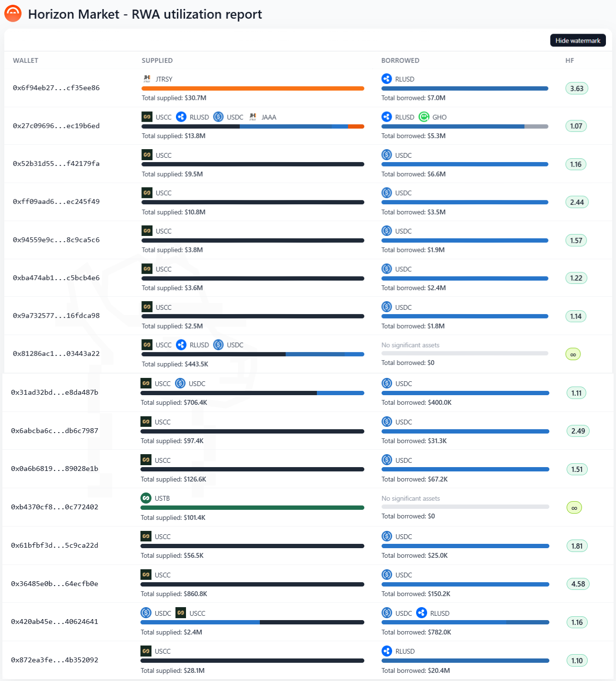Open wallet address 0xb4370cf8...0c772402

click(55, 507)
